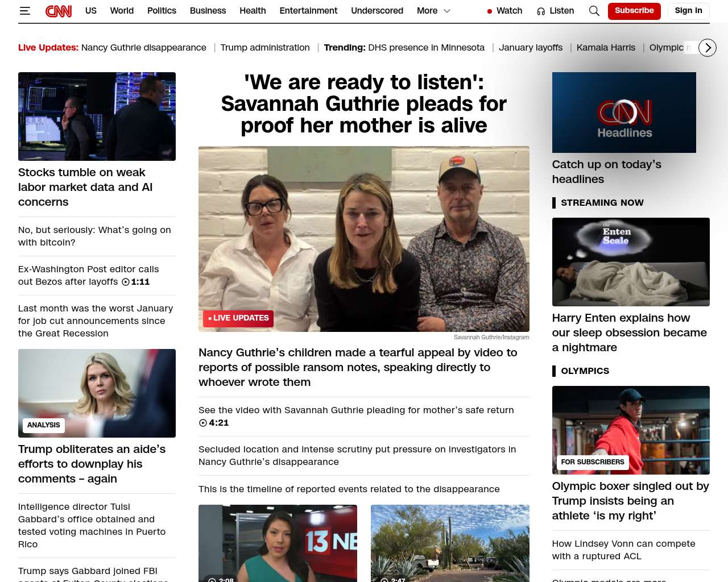
Task: Visit the Underscored section
Action: coord(377,11)
